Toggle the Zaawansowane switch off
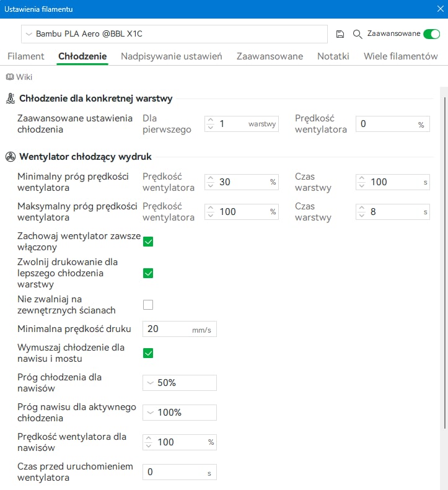The width and height of the screenshot is (448, 490). point(432,33)
